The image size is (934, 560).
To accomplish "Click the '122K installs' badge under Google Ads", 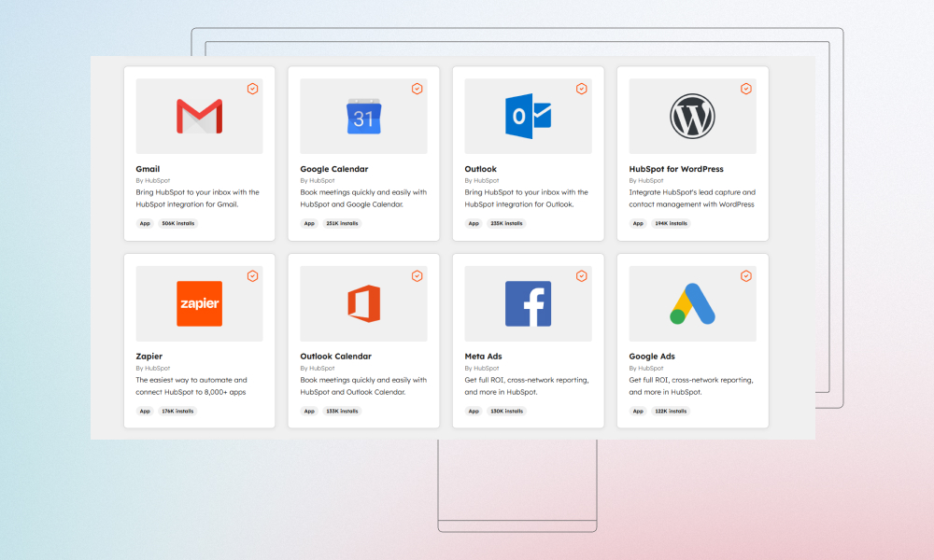I will pos(671,411).
